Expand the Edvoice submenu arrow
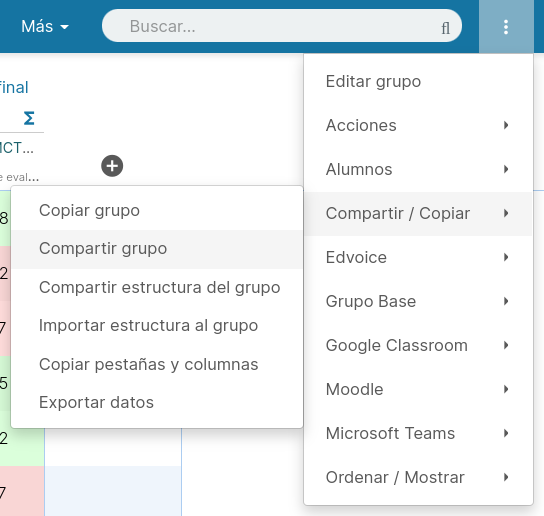544x516 pixels. (x=506, y=257)
